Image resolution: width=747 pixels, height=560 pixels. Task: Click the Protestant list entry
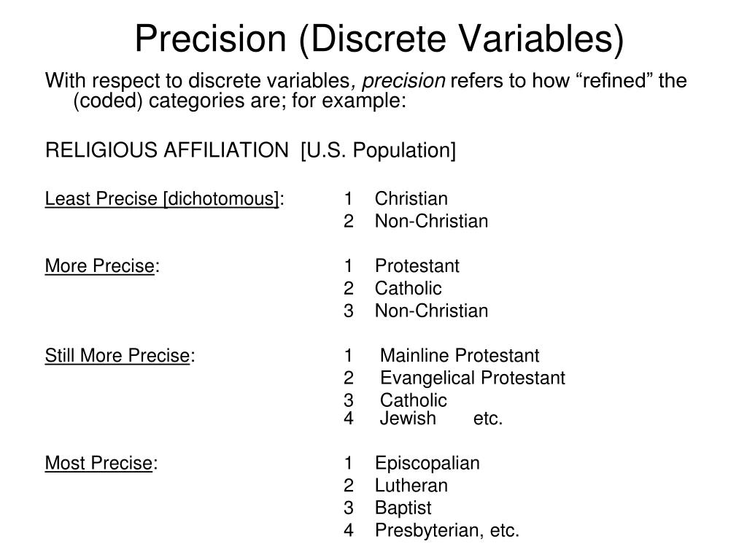[417, 265]
